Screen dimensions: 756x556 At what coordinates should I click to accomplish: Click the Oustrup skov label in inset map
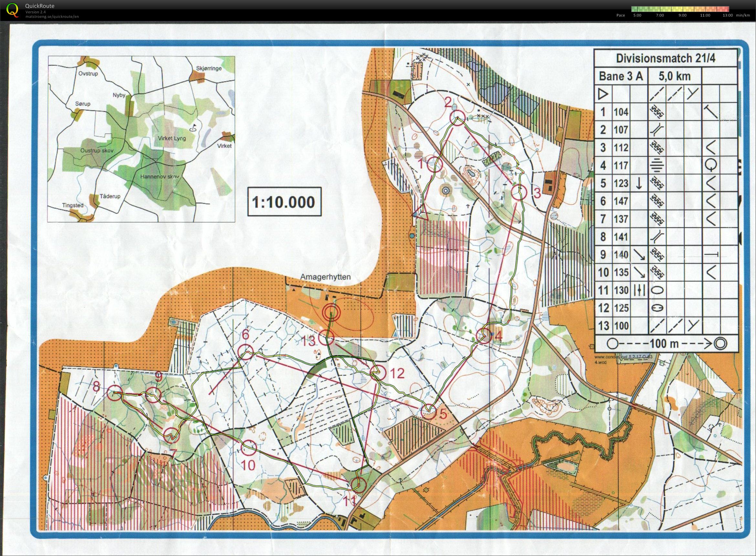(97, 151)
